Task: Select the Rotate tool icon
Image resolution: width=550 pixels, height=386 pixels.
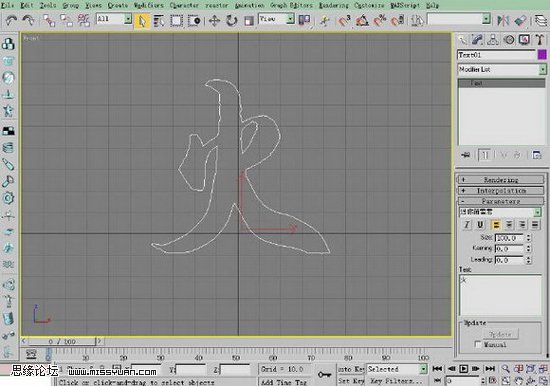Action: (231, 21)
